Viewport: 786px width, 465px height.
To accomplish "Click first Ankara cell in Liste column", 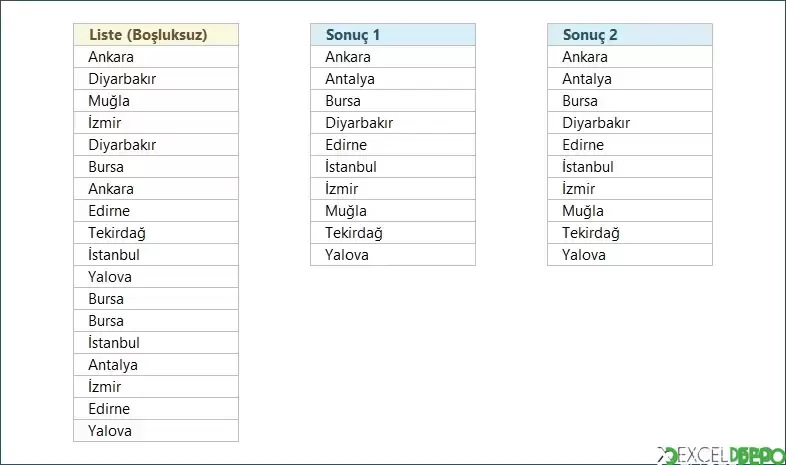I will tap(156, 57).
